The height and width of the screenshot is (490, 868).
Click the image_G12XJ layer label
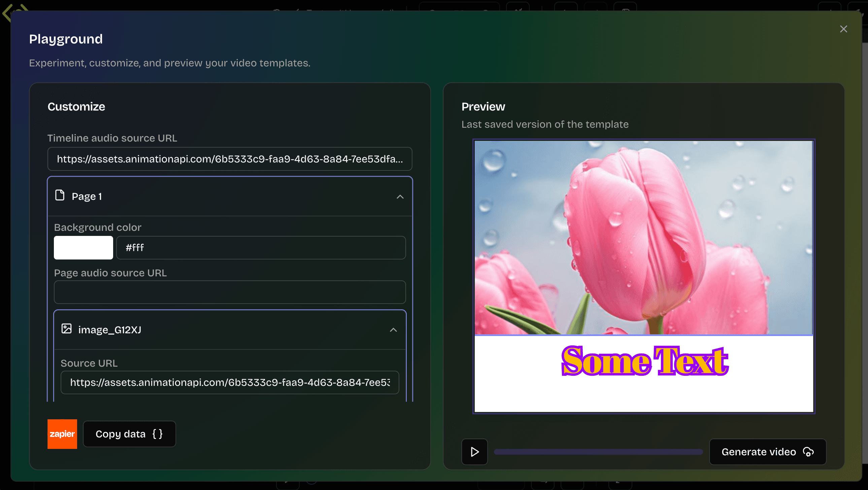(x=109, y=330)
